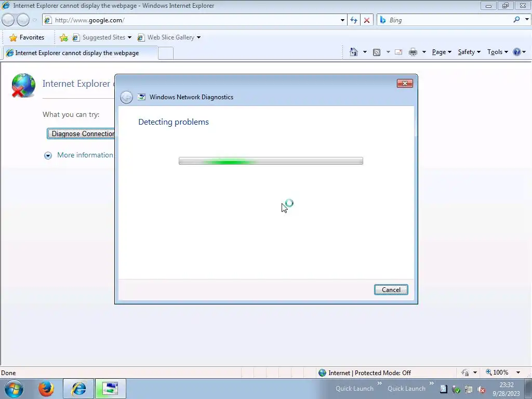Screen dimensions: 532x399
Task: Expand the address bar URL dropdown
Action: 342,20
